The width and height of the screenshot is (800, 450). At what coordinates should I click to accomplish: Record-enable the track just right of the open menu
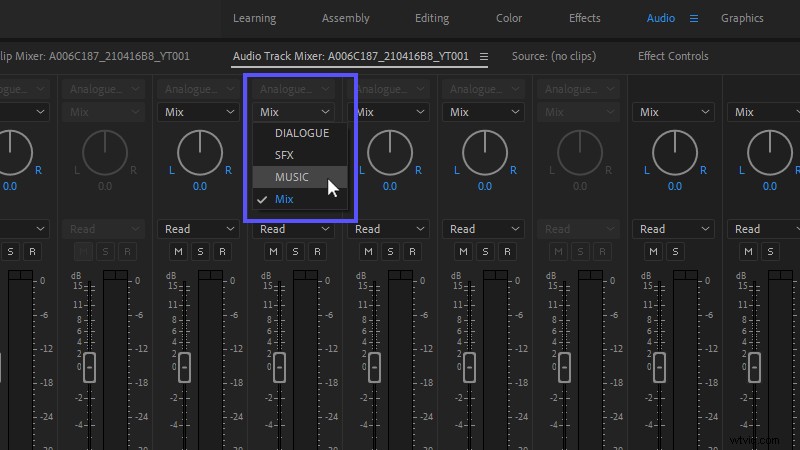[412, 252]
